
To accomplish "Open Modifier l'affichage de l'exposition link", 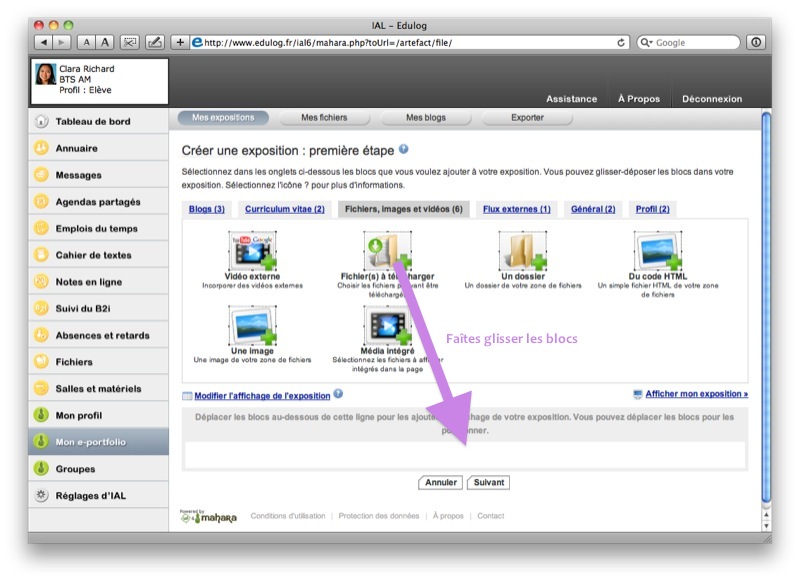I will coord(262,395).
